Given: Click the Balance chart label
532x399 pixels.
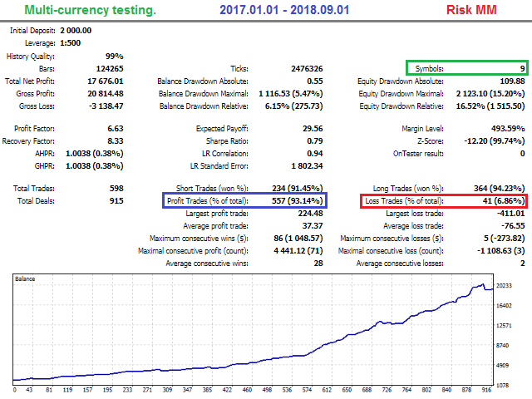Looking at the screenshot, I should [x=25, y=279].
